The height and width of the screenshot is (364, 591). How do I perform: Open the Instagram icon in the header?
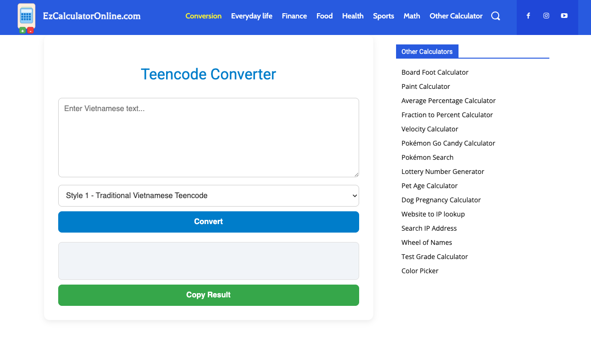tap(546, 16)
